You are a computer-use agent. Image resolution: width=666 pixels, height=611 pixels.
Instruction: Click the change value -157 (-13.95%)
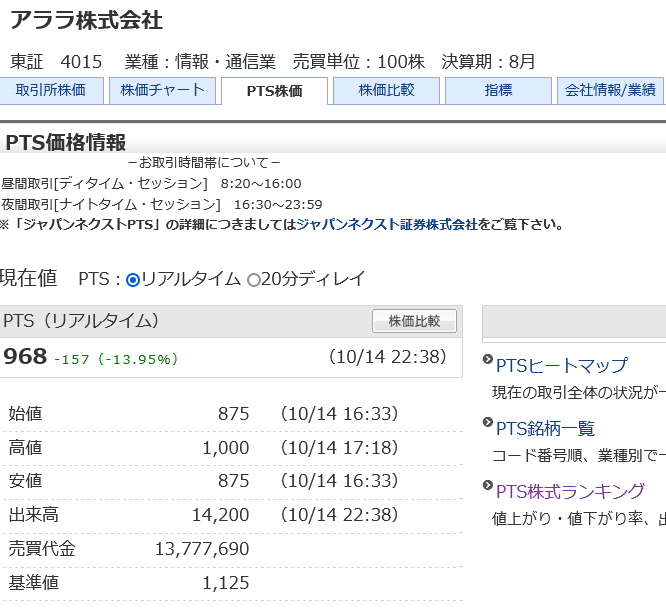[116, 359]
